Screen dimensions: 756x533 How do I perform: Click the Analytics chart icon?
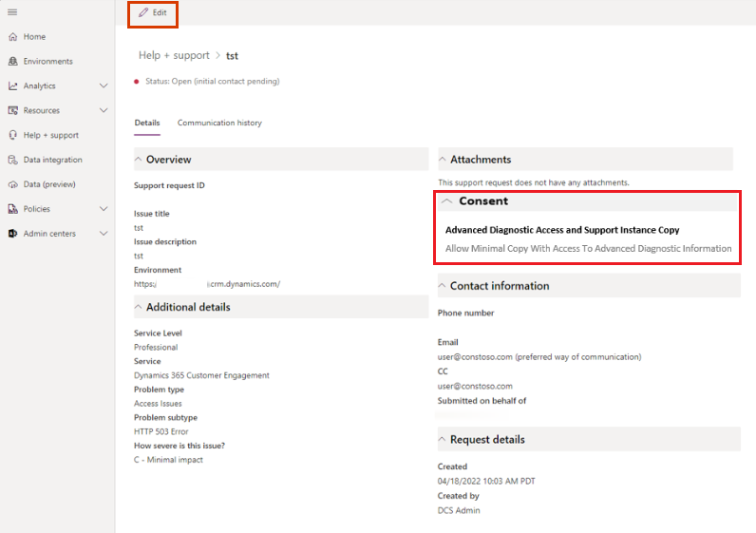[13, 86]
